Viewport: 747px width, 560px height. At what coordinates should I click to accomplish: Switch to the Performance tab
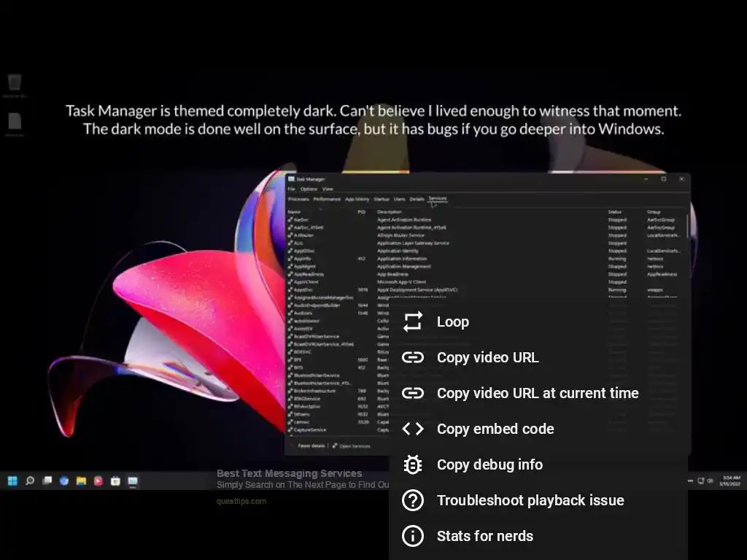(x=327, y=199)
